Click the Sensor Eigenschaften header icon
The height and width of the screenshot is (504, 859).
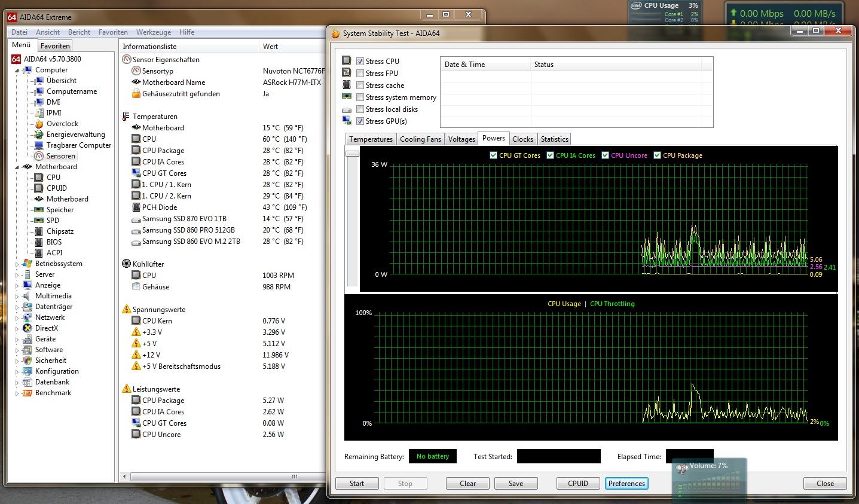[x=127, y=60]
